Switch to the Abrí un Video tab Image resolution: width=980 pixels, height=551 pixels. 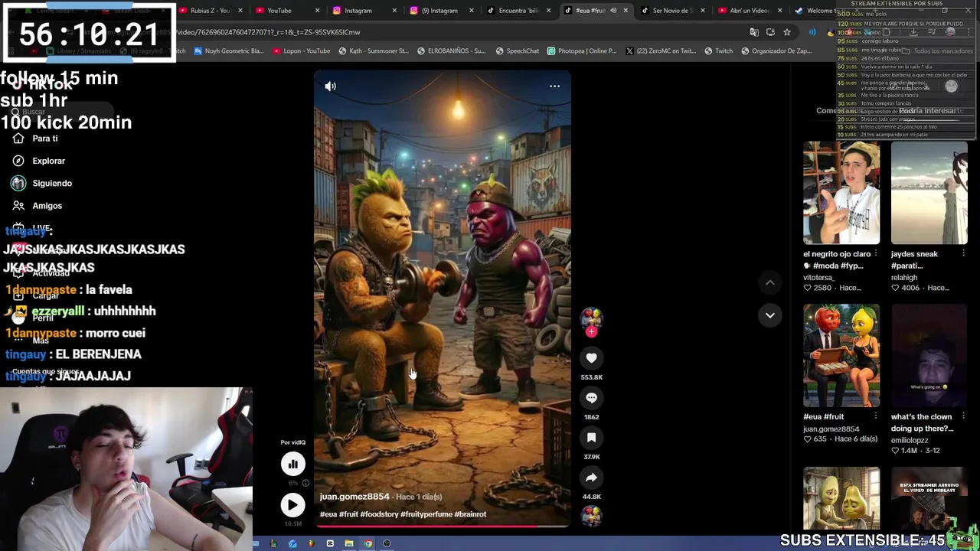point(749,11)
